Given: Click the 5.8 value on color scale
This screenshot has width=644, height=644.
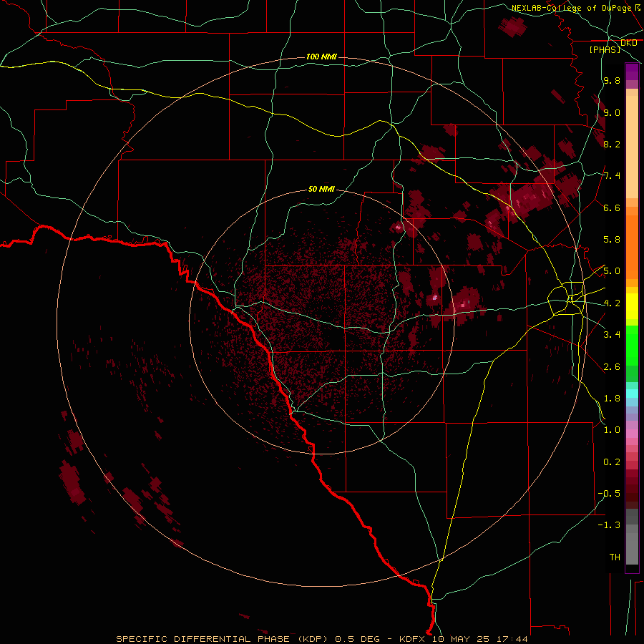Looking at the screenshot, I should 612,239.
